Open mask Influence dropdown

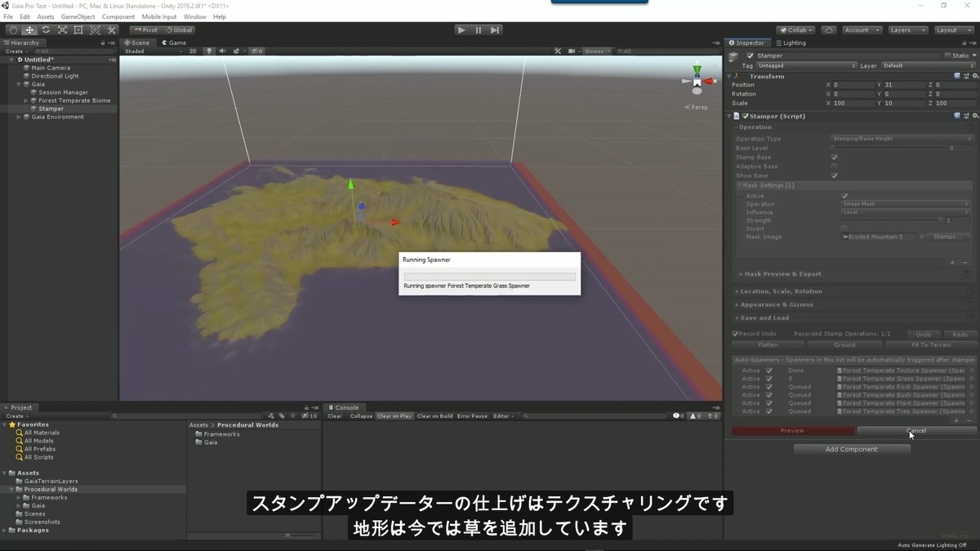(x=906, y=212)
